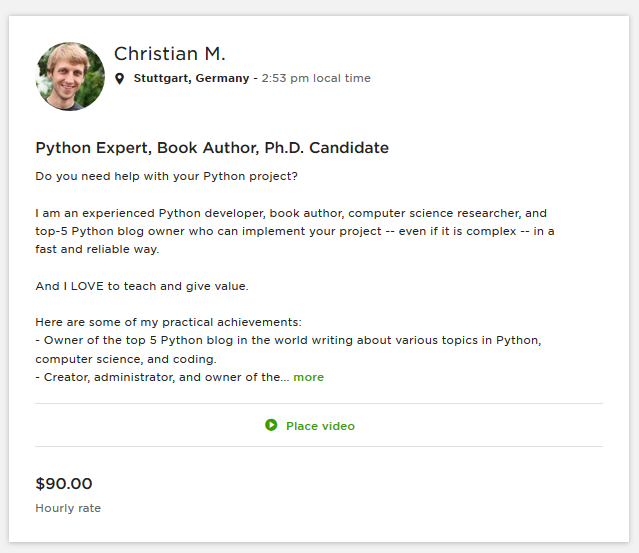This screenshot has height=553, width=639.
Task: Select the 'Stuttgart, Germany' location text
Action: (191, 78)
